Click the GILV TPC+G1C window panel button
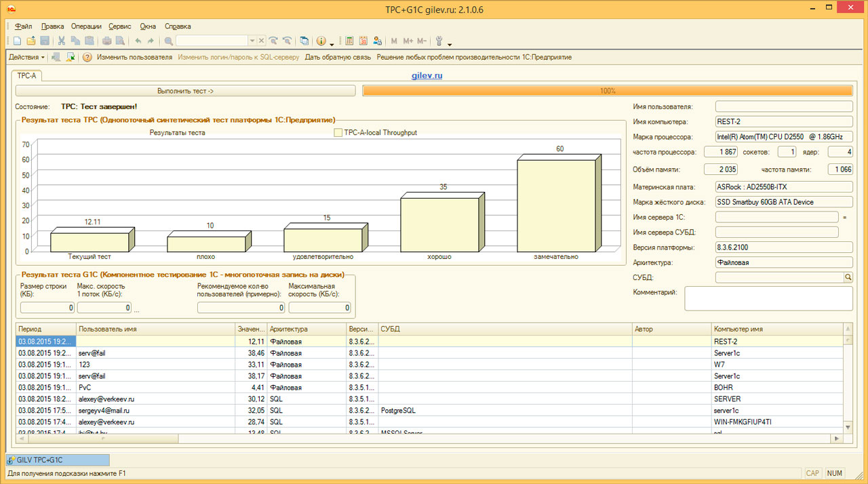This screenshot has width=868, height=484. [x=58, y=460]
